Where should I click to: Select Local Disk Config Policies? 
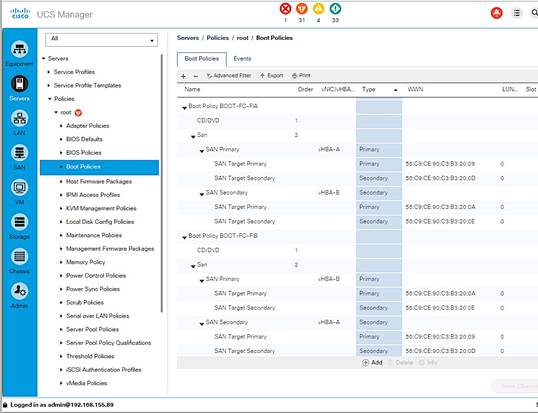tap(100, 222)
